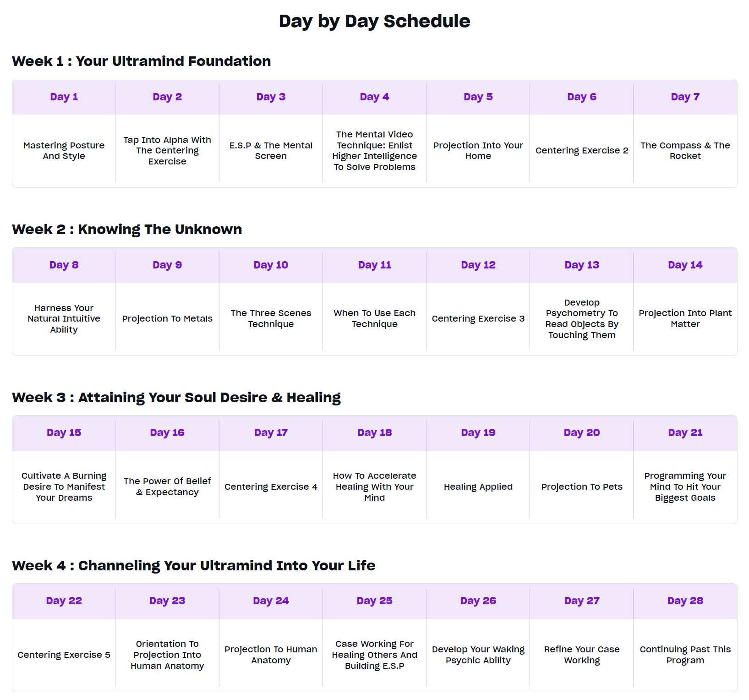Open Tap Into Alpha With Centering Exercise
This screenshot has width=749, height=700.
(167, 151)
